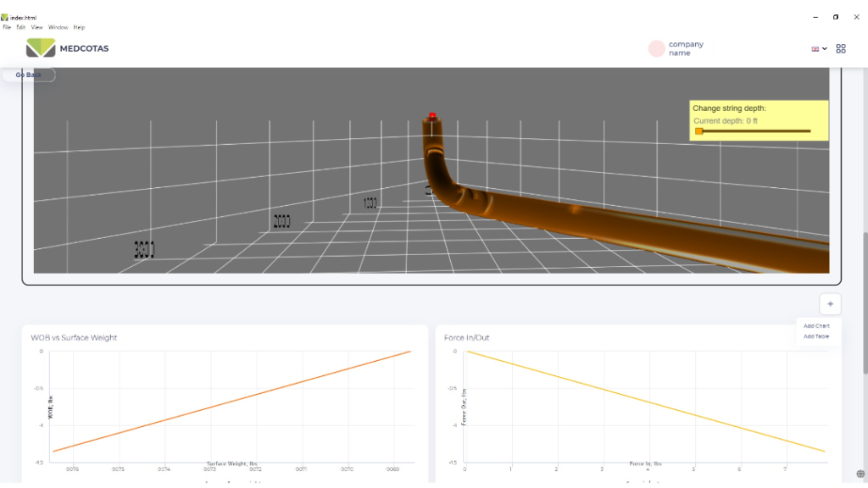Click the globe icon at bottom right
This screenshot has width=868, height=488.
click(860, 474)
